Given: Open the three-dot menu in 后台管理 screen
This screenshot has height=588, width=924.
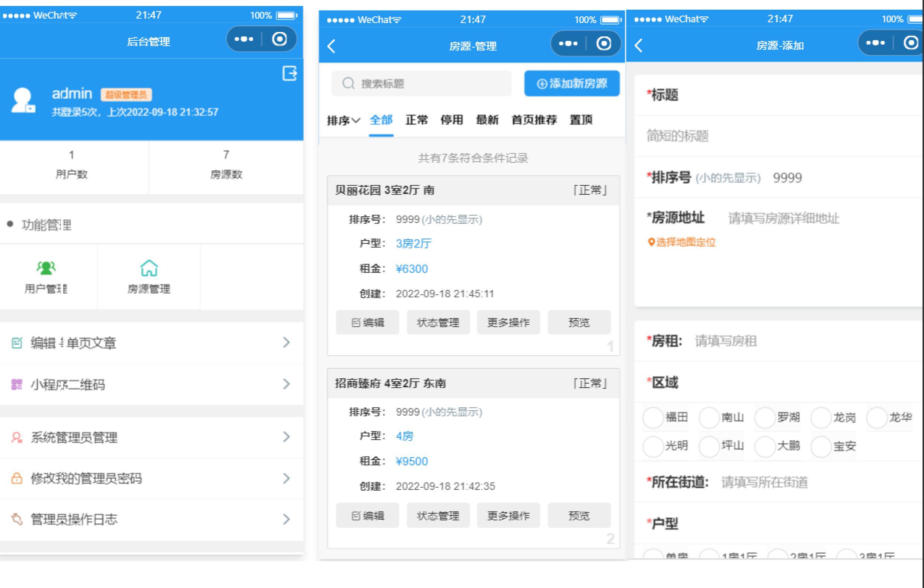Looking at the screenshot, I should (x=244, y=39).
